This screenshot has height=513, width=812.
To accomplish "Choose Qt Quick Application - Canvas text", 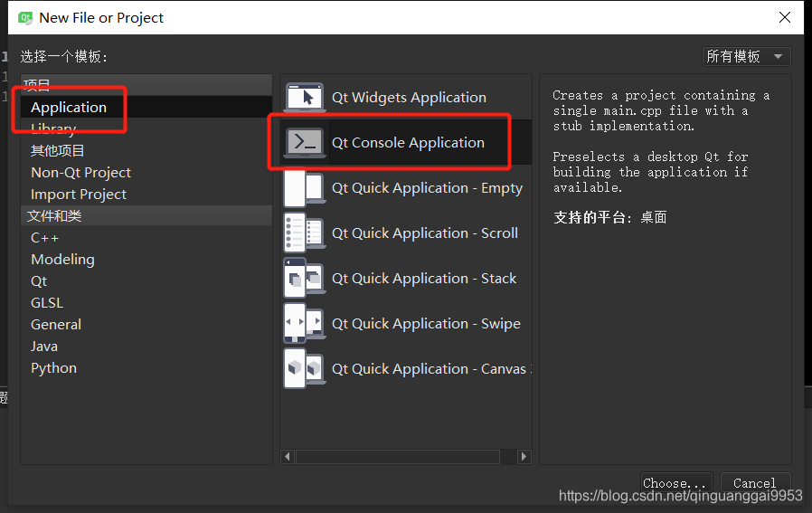I will click(430, 368).
